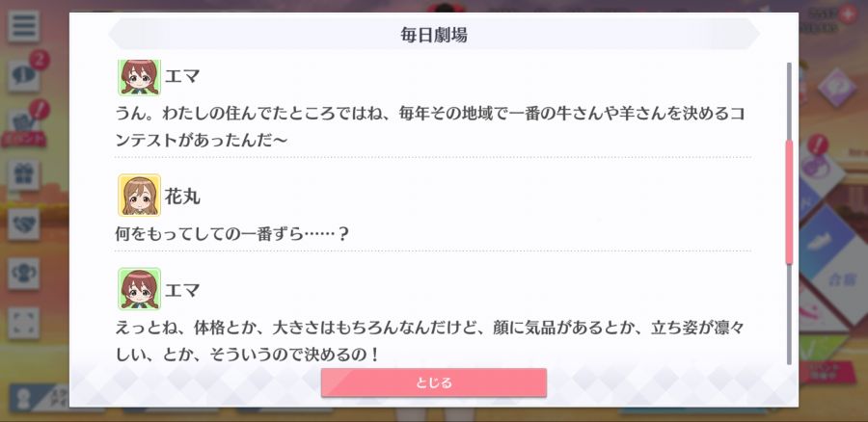The image size is (868, 422).
Task: Click the purple diamond question icon
Action: click(837, 88)
